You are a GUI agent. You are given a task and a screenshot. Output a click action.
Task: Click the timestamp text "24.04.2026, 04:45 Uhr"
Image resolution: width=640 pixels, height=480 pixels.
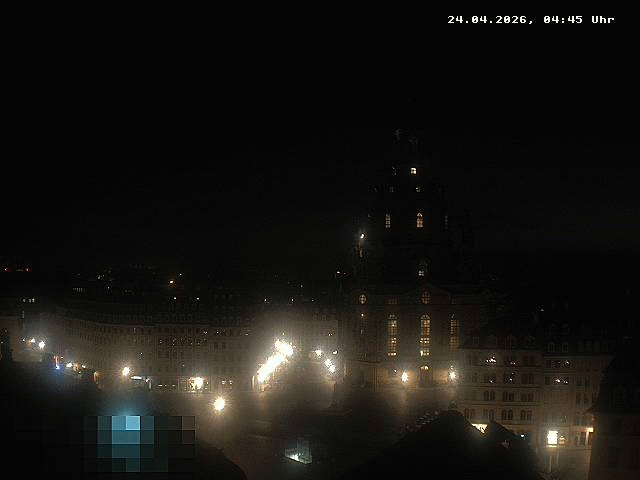click(x=531, y=20)
